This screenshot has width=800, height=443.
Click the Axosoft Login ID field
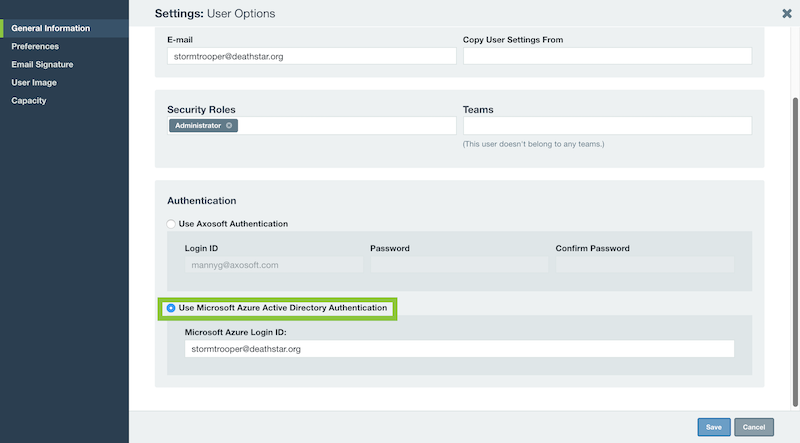[x=273, y=265]
